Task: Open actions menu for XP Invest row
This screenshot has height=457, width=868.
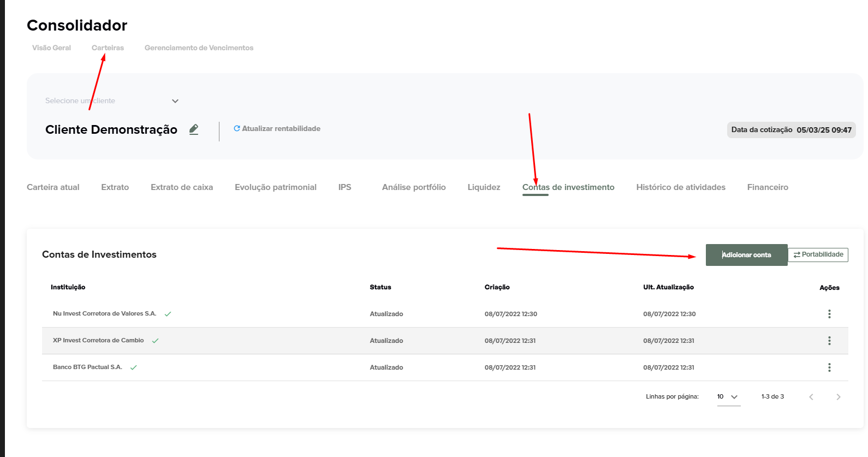Action: coord(829,341)
